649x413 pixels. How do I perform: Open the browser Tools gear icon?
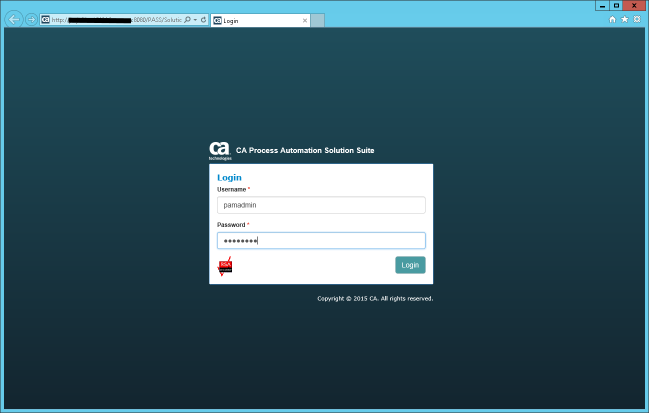pyautogui.click(x=637, y=19)
